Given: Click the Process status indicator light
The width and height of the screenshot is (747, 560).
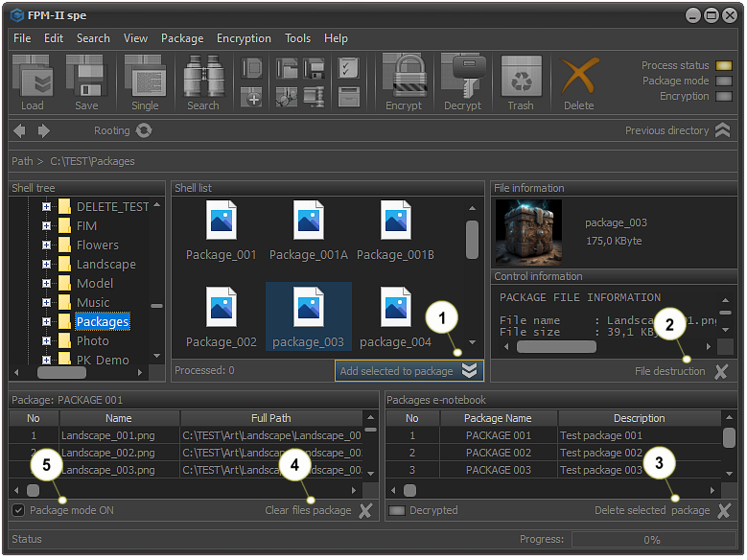Looking at the screenshot, I should 724,66.
